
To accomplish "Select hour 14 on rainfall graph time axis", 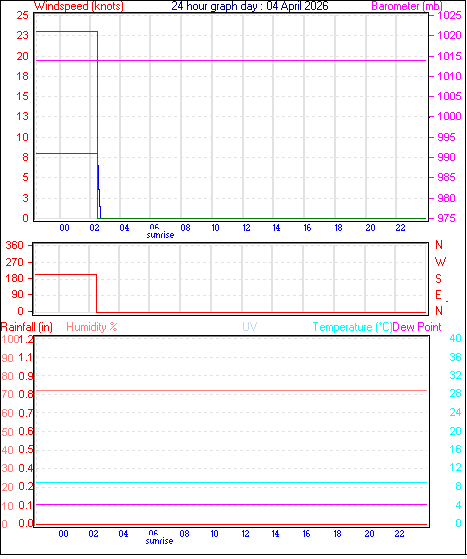I will coord(275,534).
